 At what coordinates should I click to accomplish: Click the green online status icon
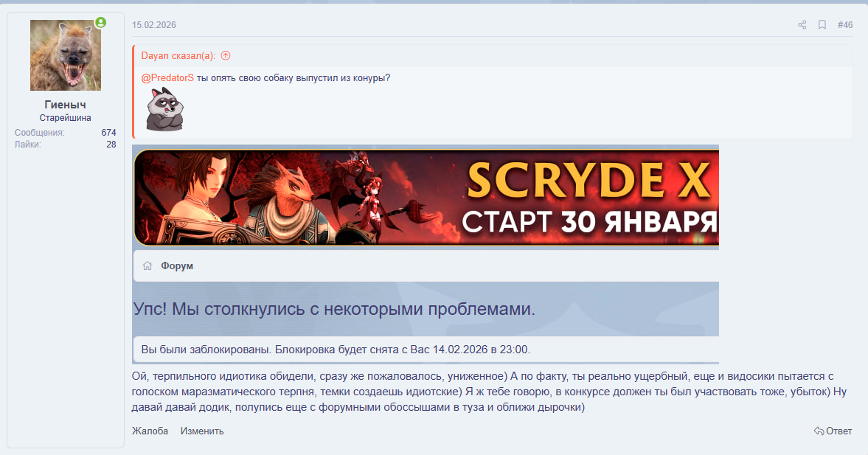click(100, 23)
